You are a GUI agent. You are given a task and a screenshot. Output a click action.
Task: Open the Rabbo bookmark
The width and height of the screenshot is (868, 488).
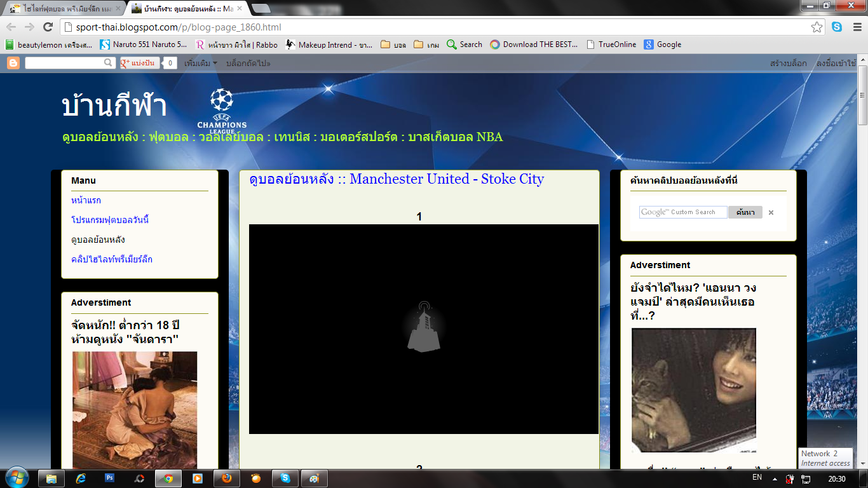click(236, 44)
